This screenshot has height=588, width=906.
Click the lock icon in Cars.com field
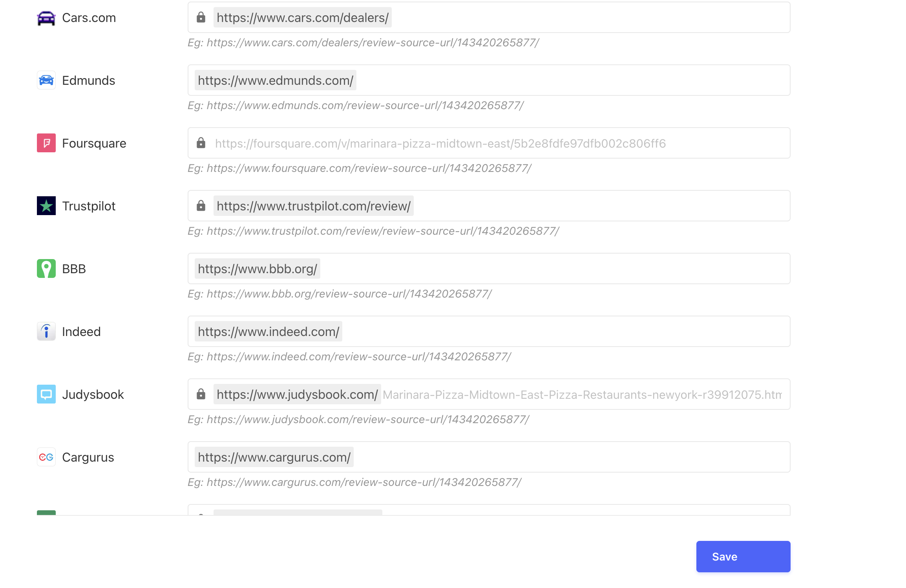click(x=201, y=17)
